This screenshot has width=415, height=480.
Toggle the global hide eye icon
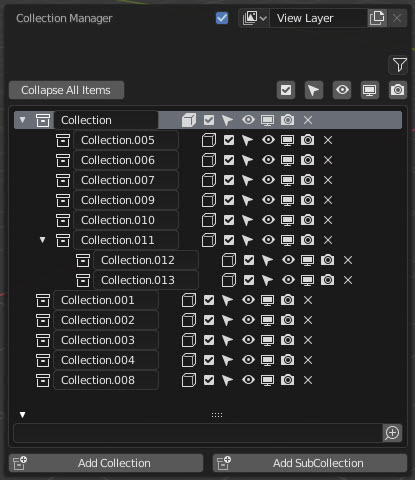pyautogui.click(x=342, y=90)
